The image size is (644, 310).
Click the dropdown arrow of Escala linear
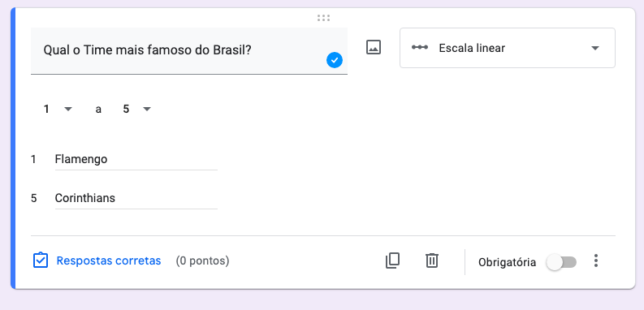(x=594, y=48)
